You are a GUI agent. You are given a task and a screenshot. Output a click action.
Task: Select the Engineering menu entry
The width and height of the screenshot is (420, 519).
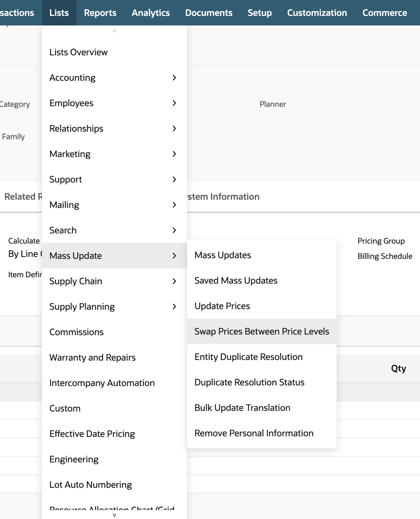[x=115, y=459]
